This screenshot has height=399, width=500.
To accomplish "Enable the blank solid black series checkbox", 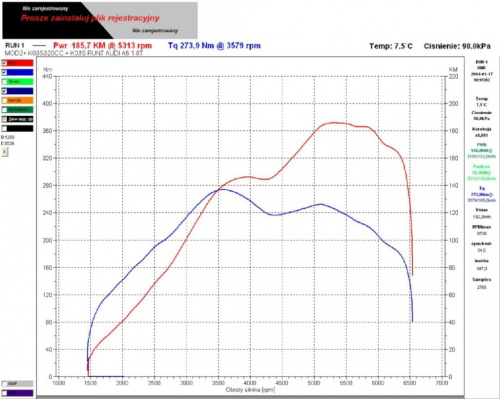I will click(x=4, y=128).
